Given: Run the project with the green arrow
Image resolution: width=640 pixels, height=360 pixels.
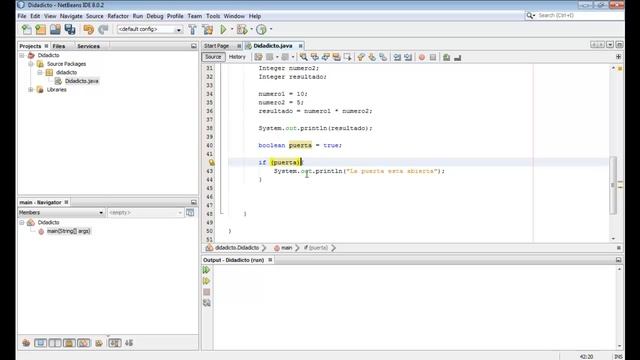Looking at the screenshot, I should [x=223, y=29].
